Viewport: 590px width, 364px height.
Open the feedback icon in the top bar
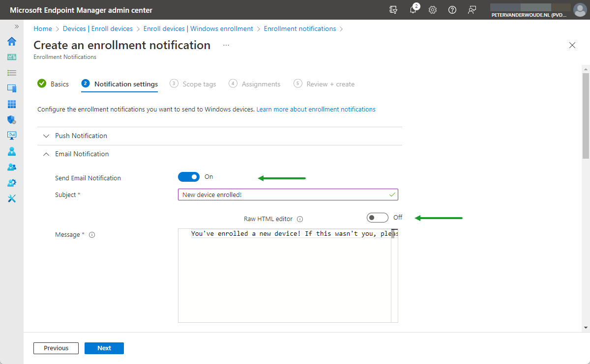(x=472, y=10)
